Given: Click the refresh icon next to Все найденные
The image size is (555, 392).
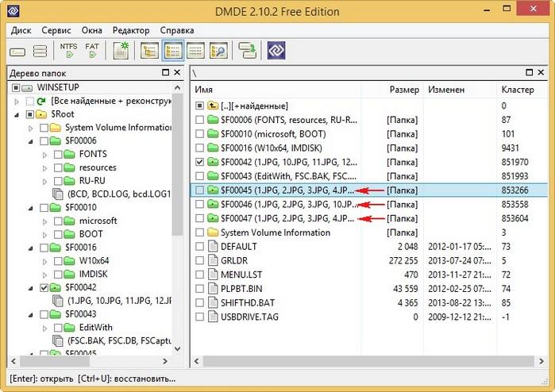Looking at the screenshot, I should pos(41,102).
